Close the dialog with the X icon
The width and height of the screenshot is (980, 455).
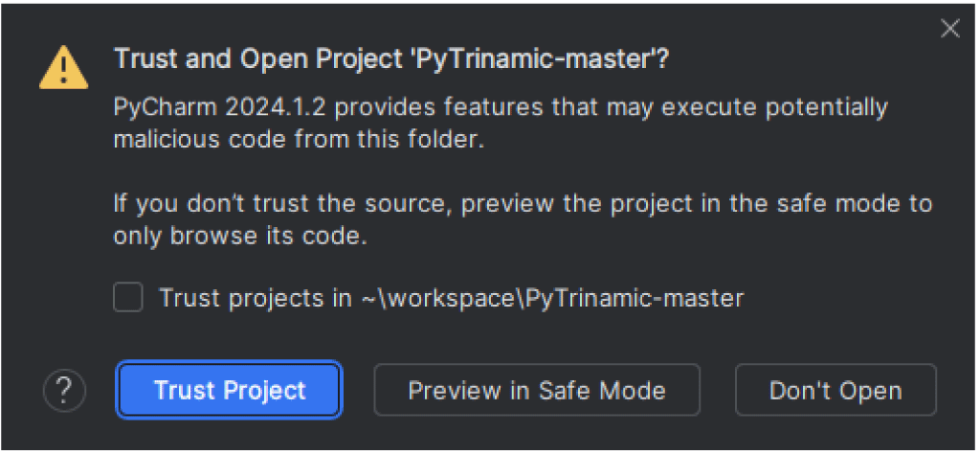[x=950, y=29]
